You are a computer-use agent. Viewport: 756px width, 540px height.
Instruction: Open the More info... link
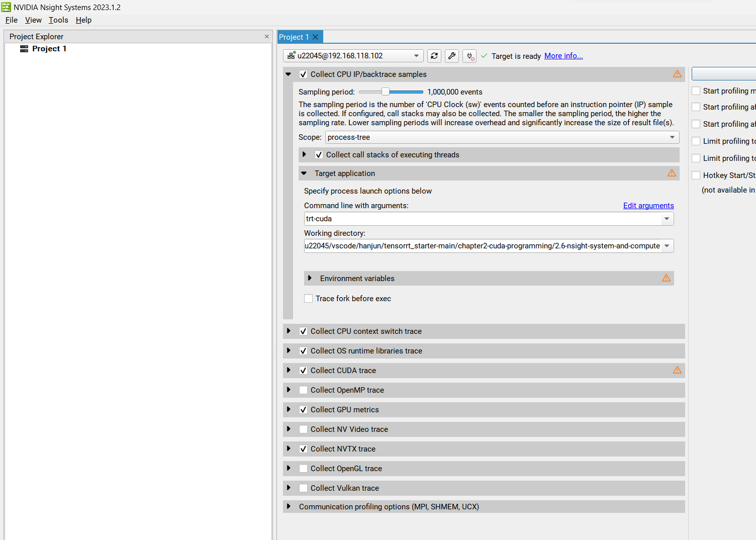point(563,56)
